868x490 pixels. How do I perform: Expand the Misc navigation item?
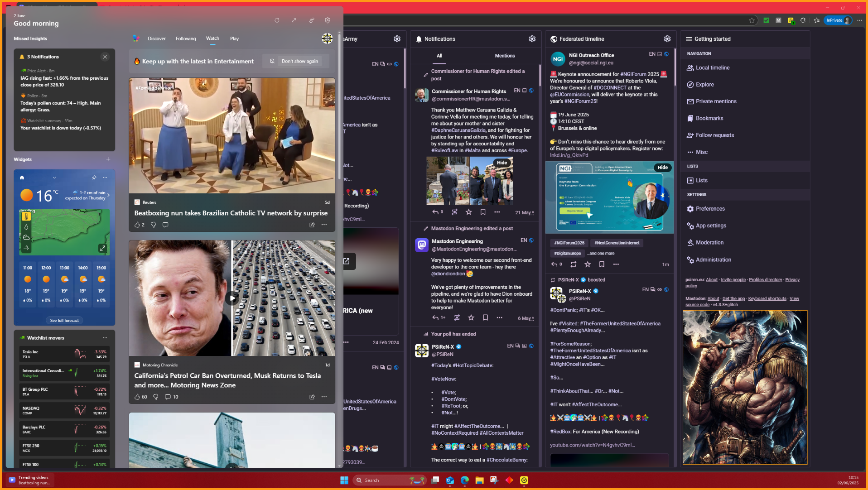[697, 152]
